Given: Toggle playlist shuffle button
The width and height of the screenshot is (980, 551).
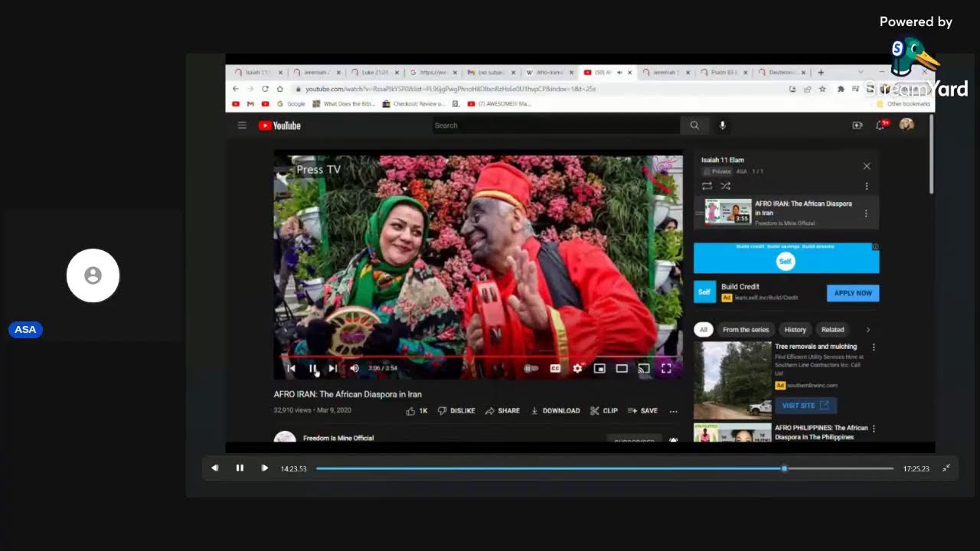Looking at the screenshot, I should click(725, 186).
